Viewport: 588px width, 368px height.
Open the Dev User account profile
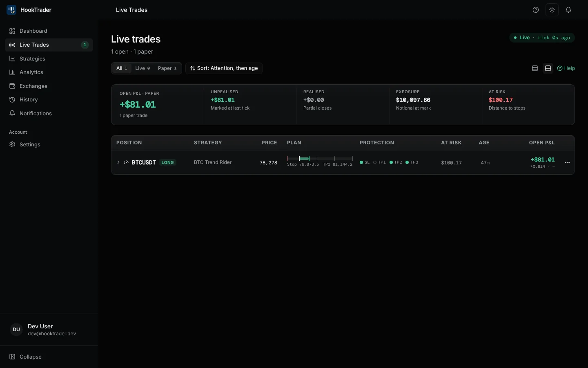click(x=49, y=330)
